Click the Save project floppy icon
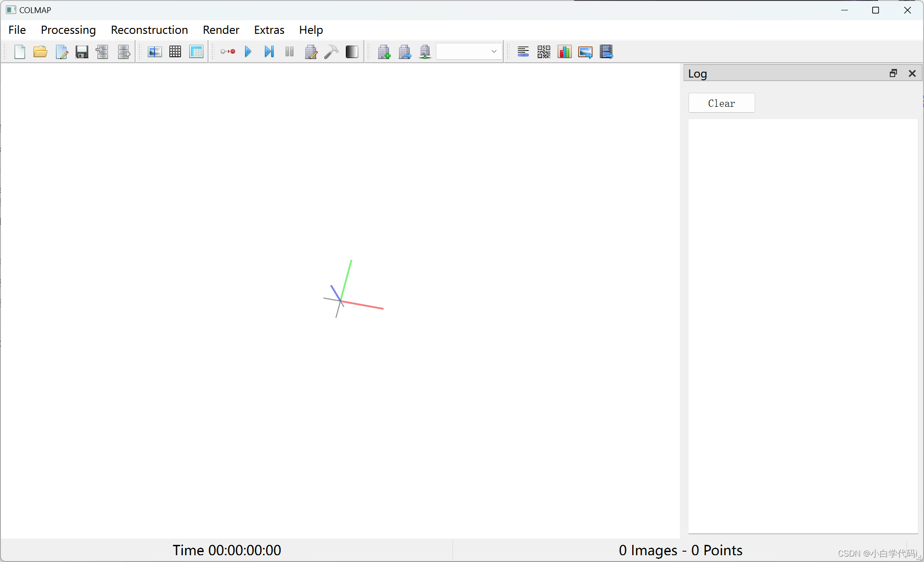 coord(82,52)
